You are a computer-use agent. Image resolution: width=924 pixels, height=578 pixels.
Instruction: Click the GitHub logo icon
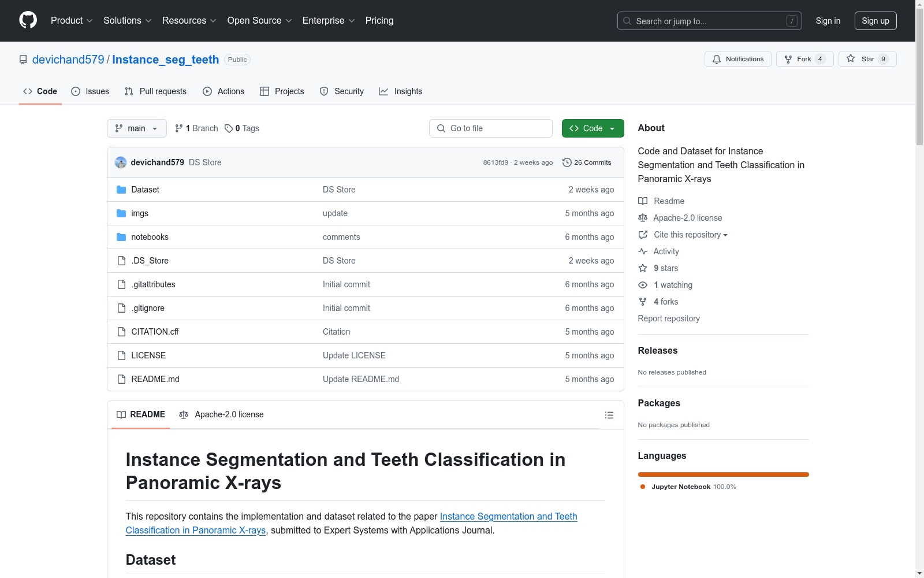[x=28, y=20]
